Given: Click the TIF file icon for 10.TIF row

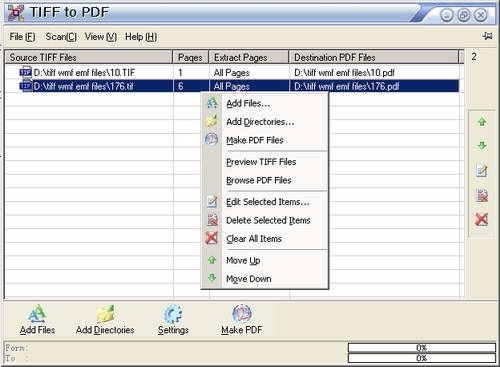Looking at the screenshot, I should (x=25, y=72).
